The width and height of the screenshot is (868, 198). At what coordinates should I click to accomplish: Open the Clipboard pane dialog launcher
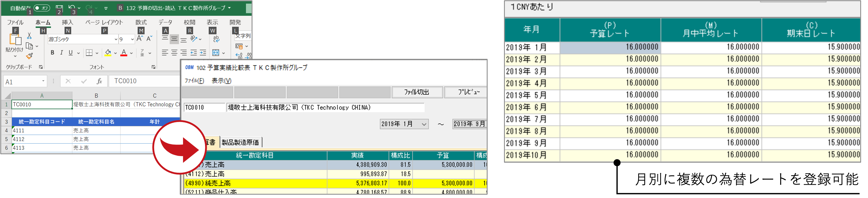pyautogui.click(x=41, y=67)
